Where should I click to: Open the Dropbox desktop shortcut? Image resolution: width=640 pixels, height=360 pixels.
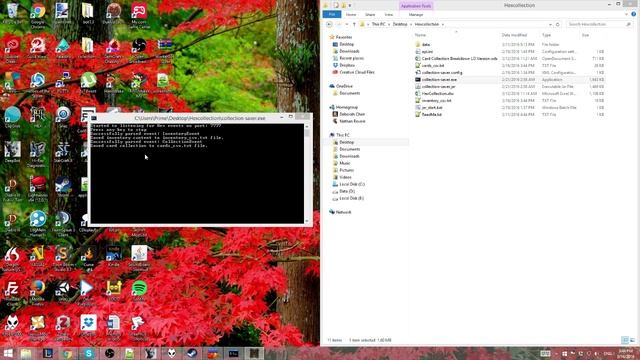[88, 324]
